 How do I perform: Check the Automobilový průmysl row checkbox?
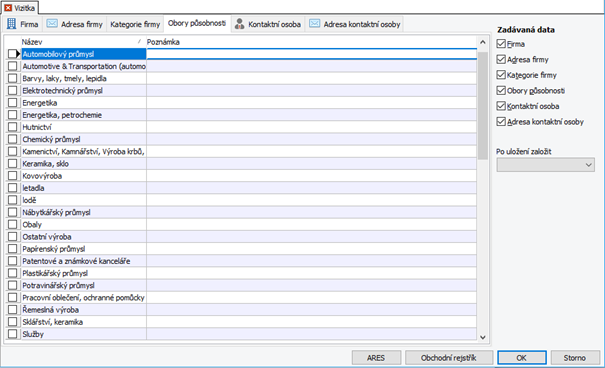point(12,54)
